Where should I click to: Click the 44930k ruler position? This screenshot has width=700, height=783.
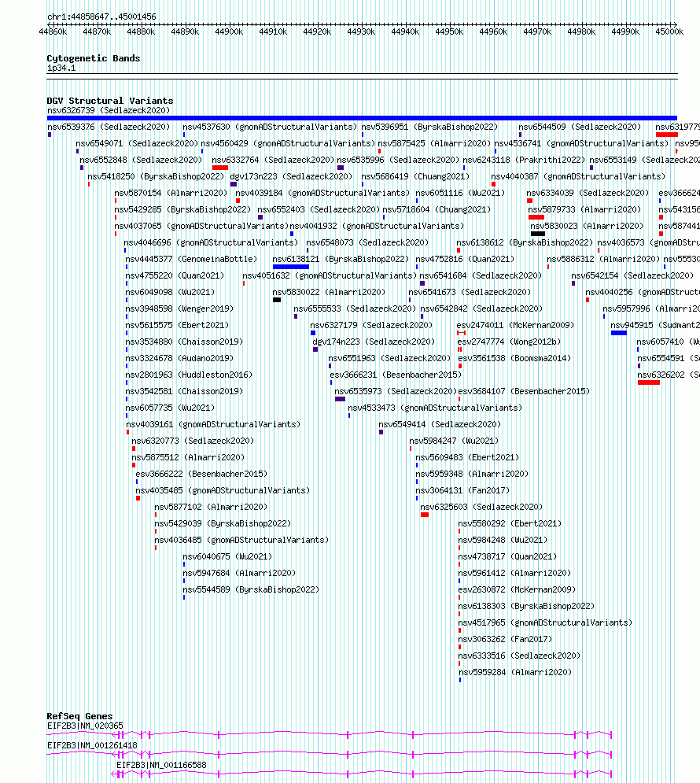[361, 31]
